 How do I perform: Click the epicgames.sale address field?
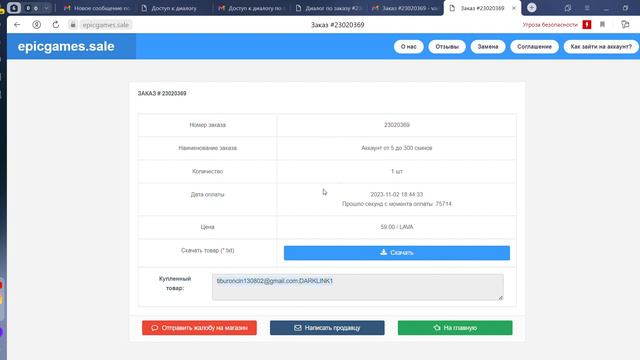click(x=105, y=25)
